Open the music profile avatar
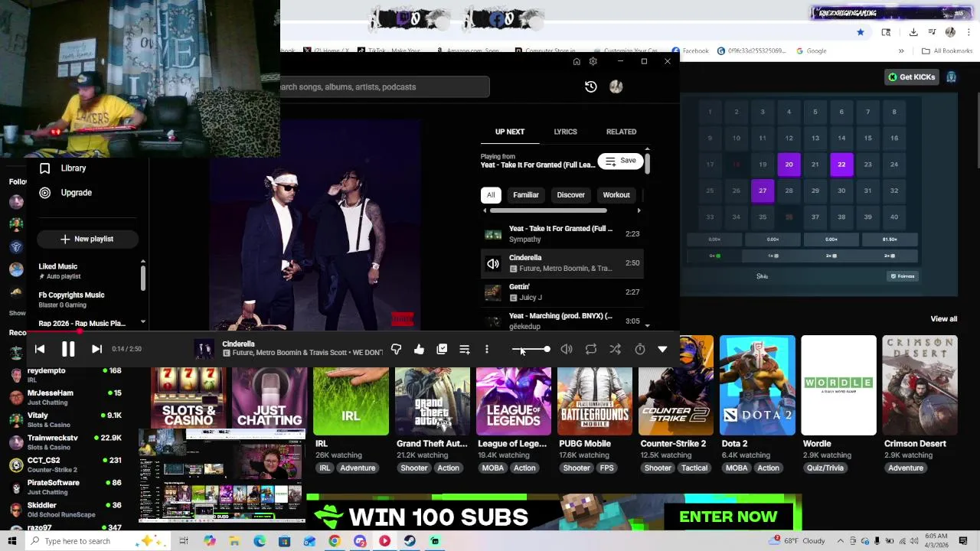The width and height of the screenshot is (980, 551). pyautogui.click(x=616, y=86)
